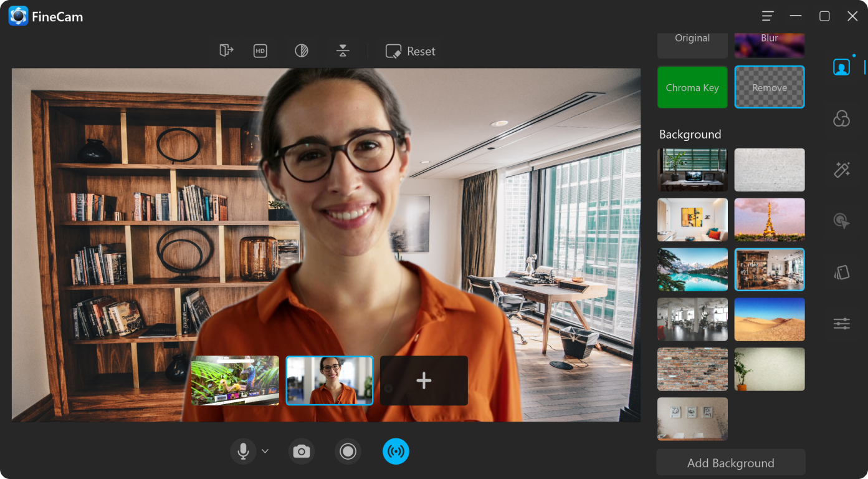Reset the video settings
Viewport: 868px width, 479px height.
click(x=410, y=51)
